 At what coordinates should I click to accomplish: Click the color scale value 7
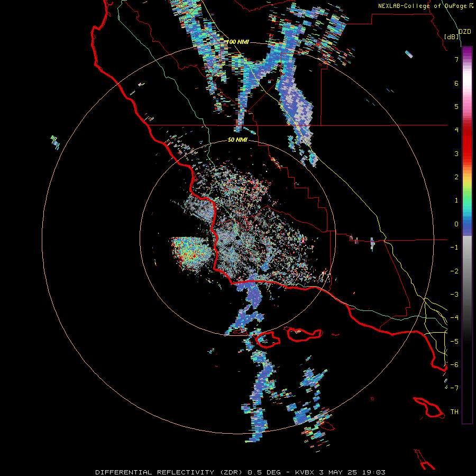point(456,59)
